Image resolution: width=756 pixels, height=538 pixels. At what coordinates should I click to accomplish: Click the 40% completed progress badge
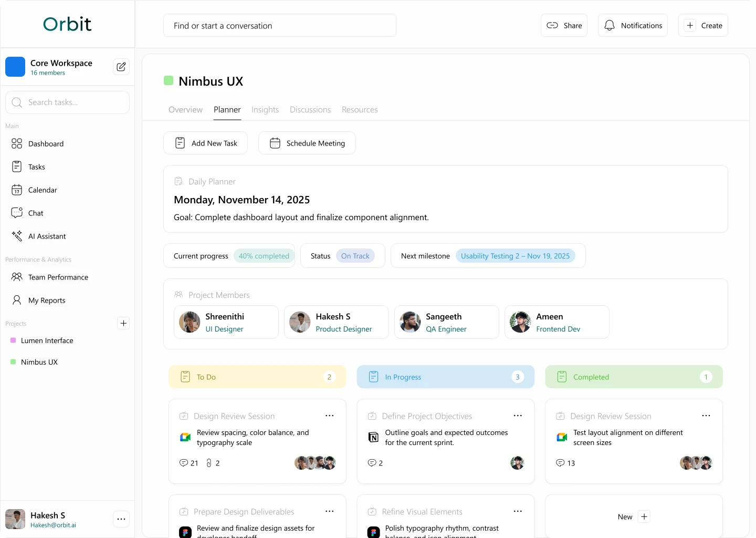coord(264,256)
